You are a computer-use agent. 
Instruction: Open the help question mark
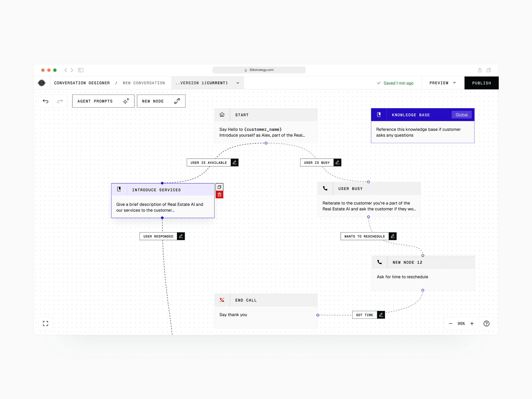click(x=487, y=323)
